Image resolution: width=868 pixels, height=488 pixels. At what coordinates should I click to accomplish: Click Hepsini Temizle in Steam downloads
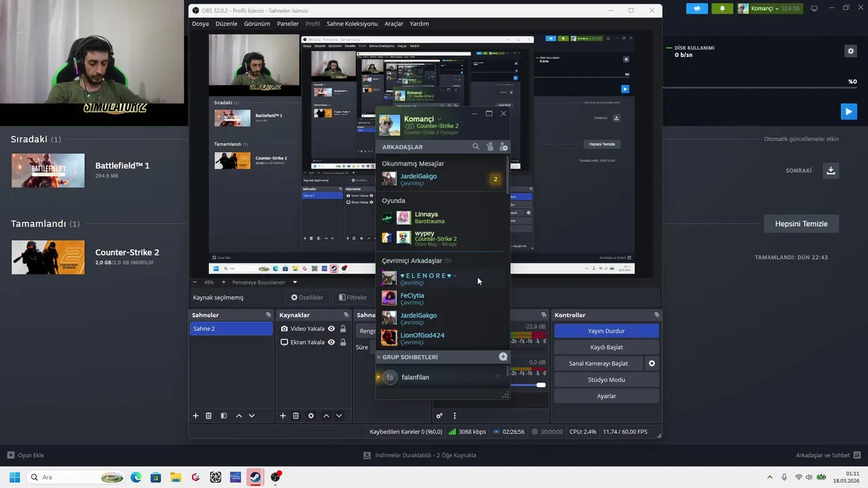point(801,224)
